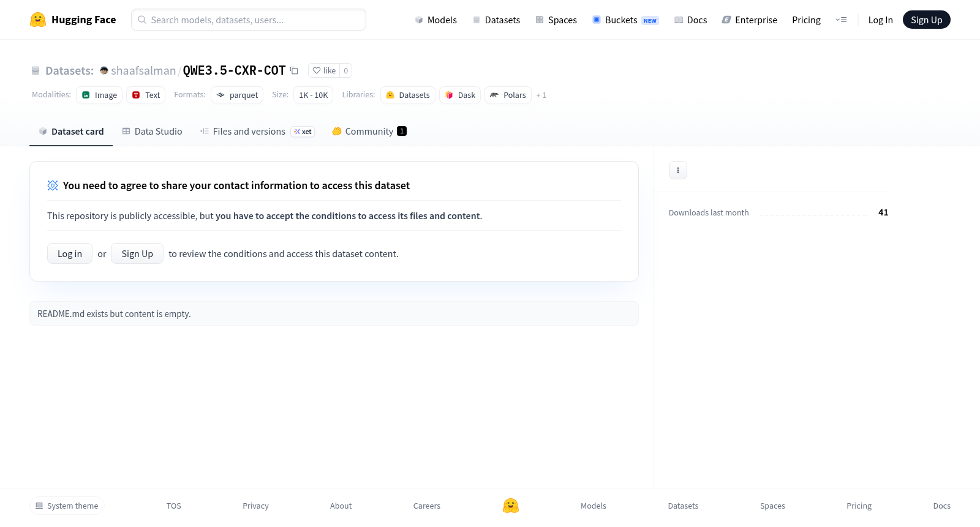This screenshot has height=527, width=980.
Task: Click the dark Sign Up header button
Action: pos(926,20)
